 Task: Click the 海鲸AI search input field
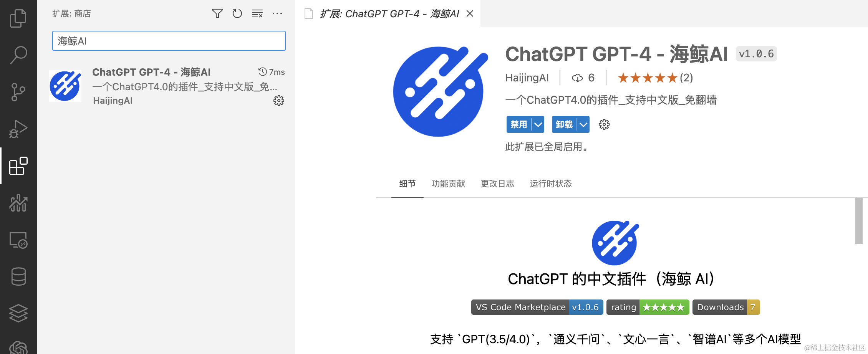tap(169, 41)
